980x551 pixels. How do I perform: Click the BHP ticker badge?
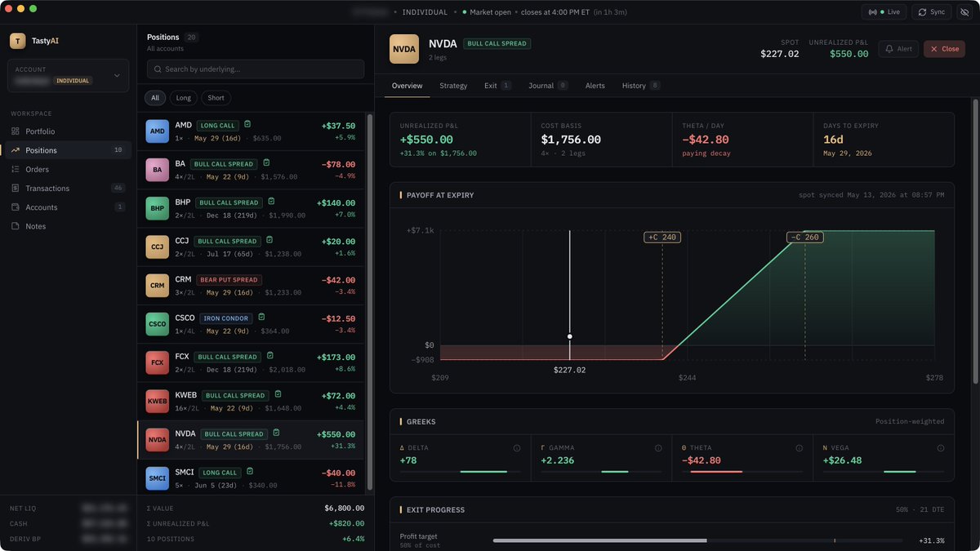tap(158, 208)
